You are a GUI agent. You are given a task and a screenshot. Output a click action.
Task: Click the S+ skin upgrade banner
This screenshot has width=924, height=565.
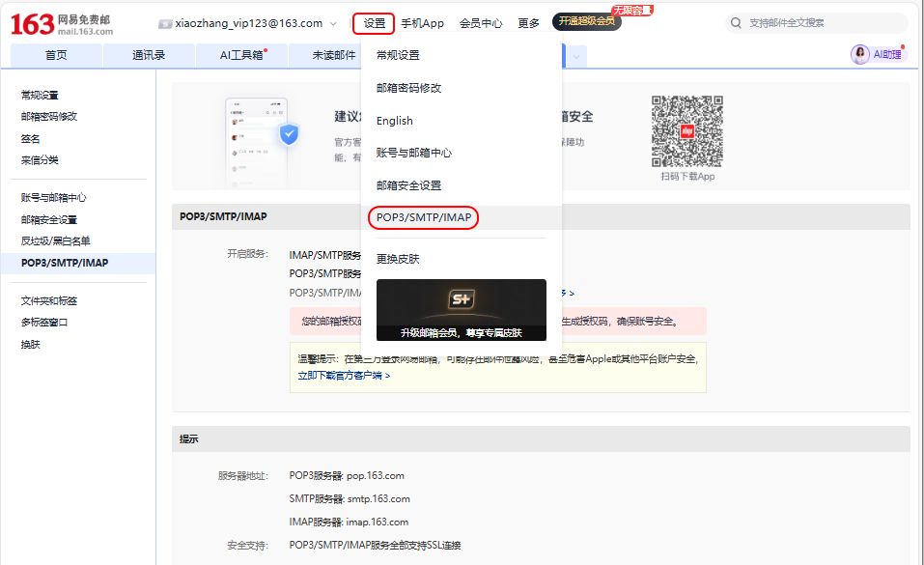(x=461, y=310)
